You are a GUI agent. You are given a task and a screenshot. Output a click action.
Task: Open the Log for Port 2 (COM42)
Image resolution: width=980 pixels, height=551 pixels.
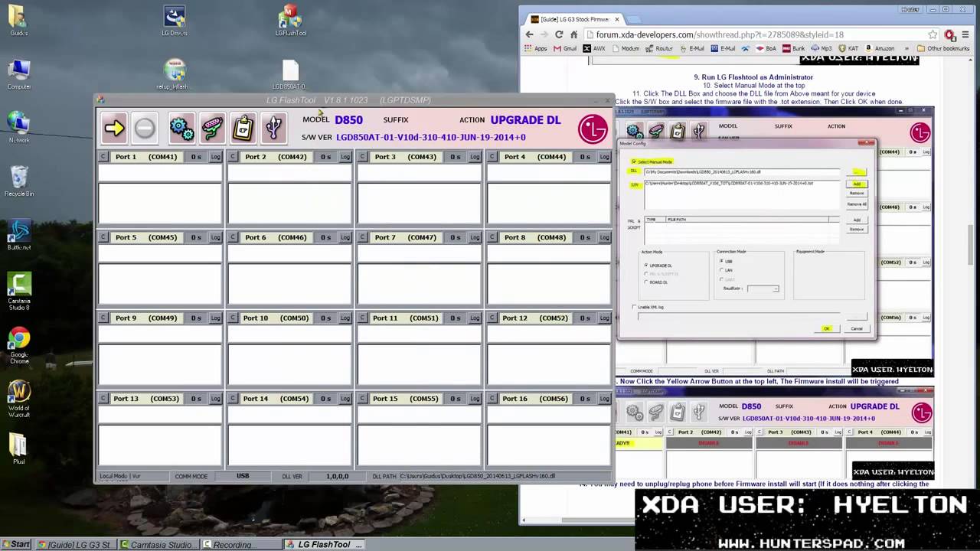[x=345, y=157]
